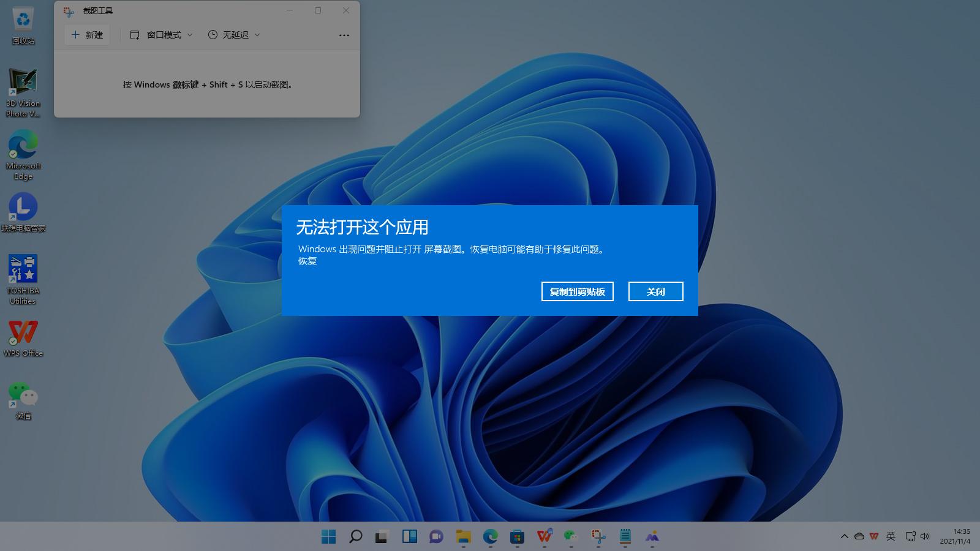
Task: Open the Snipping Tool icon on taskbar
Action: [x=597, y=537]
